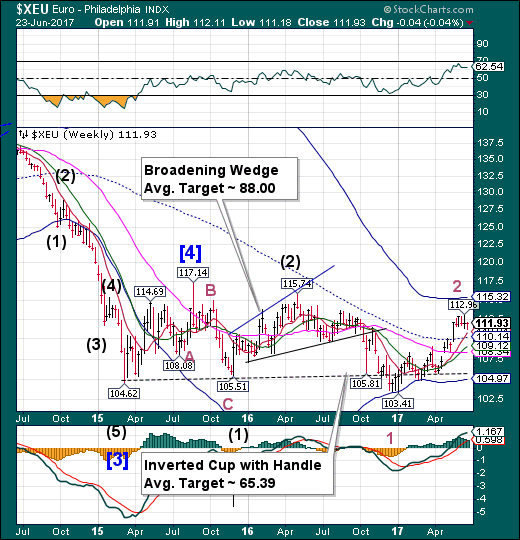Click the RSI axis label 10
This screenshot has height=540, width=520.
coord(482,112)
